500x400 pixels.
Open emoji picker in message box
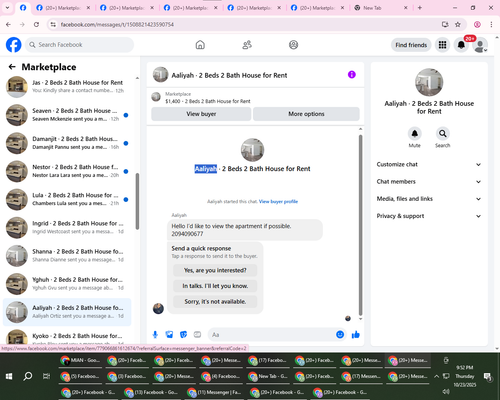tap(340, 334)
